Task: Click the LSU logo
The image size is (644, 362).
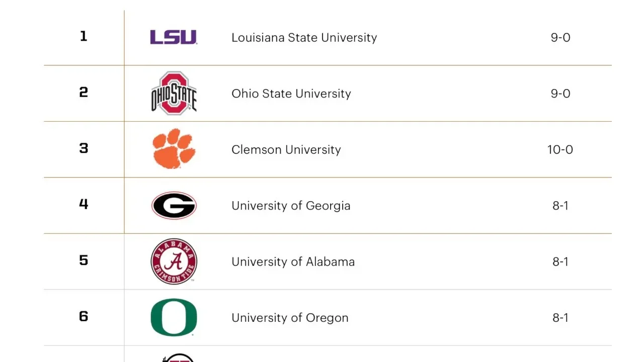Action: pyautogui.click(x=174, y=37)
